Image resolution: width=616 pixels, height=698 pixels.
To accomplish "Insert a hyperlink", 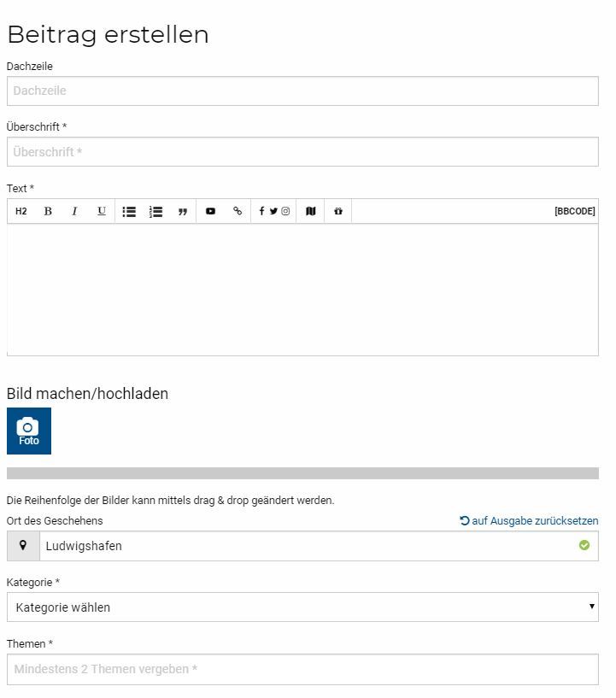I will click(238, 211).
